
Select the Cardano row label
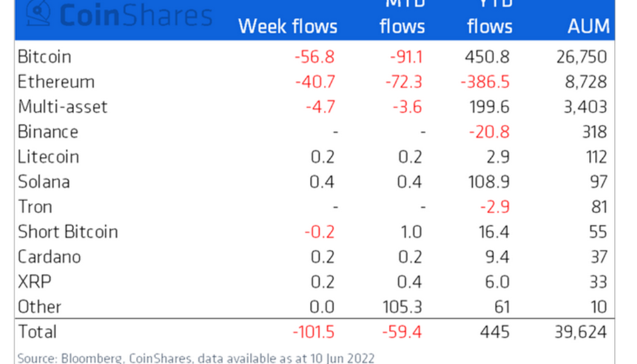coord(49,257)
